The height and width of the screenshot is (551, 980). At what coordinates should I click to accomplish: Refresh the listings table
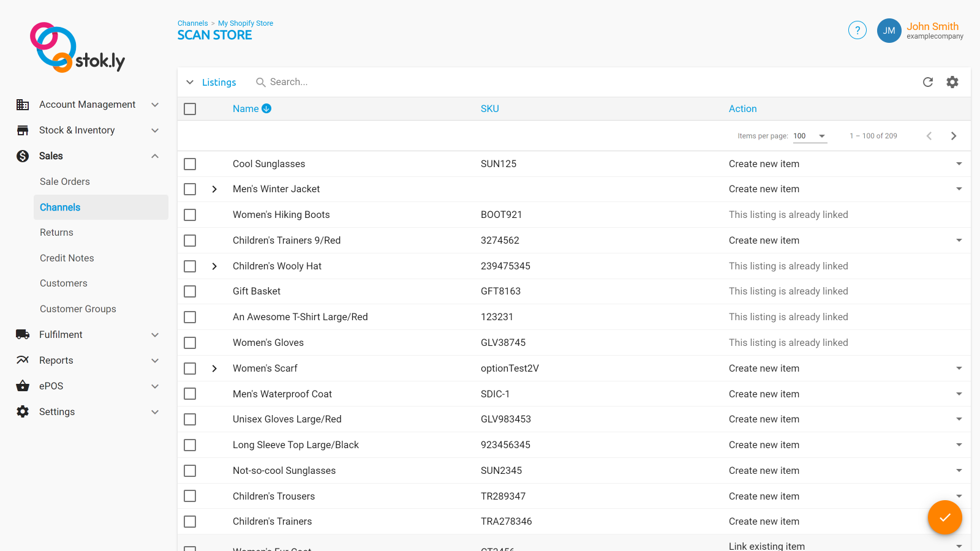pos(928,81)
